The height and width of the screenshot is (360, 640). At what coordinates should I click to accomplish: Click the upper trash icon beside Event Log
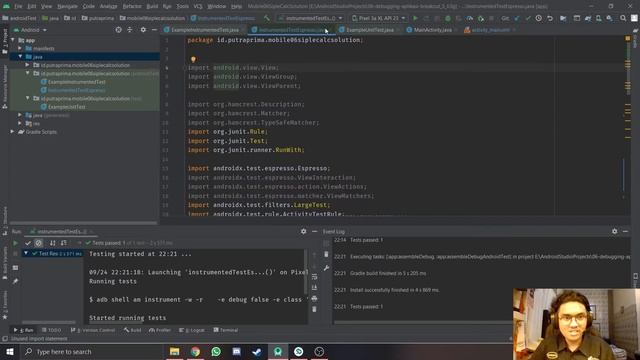[326, 254]
